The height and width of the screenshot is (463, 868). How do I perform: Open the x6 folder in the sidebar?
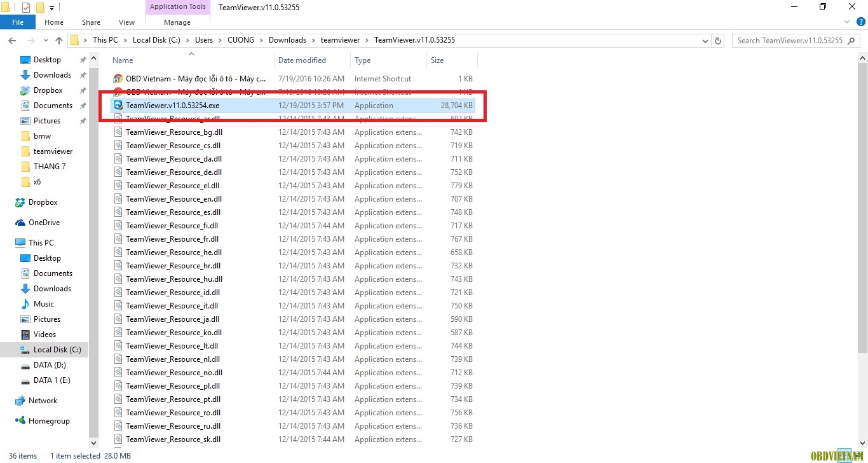(37, 182)
